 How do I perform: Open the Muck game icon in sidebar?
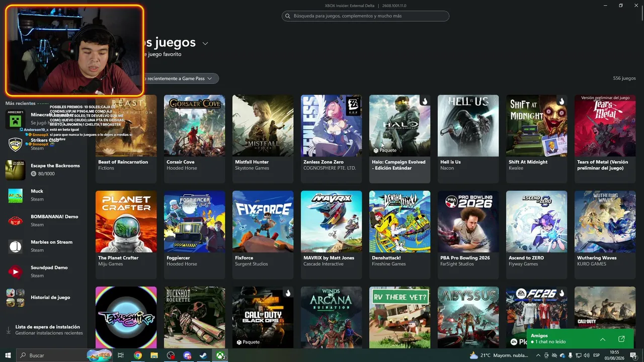point(15,195)
